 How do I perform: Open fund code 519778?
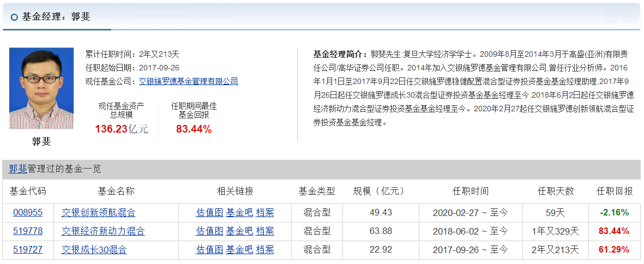[27, 231]
